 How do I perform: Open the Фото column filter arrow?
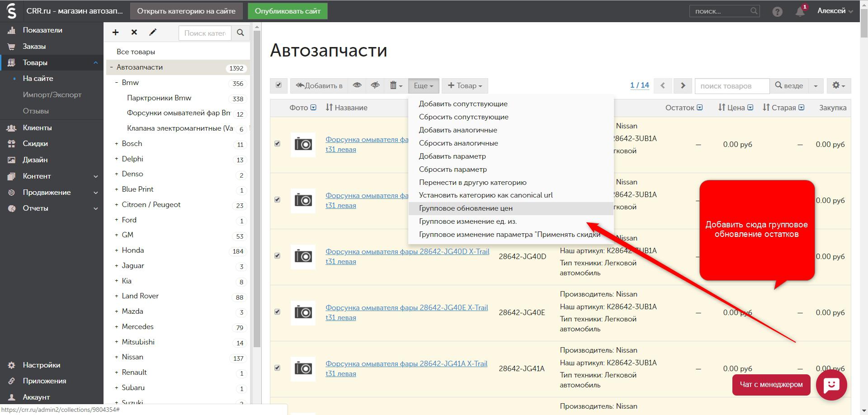point(313,108)
